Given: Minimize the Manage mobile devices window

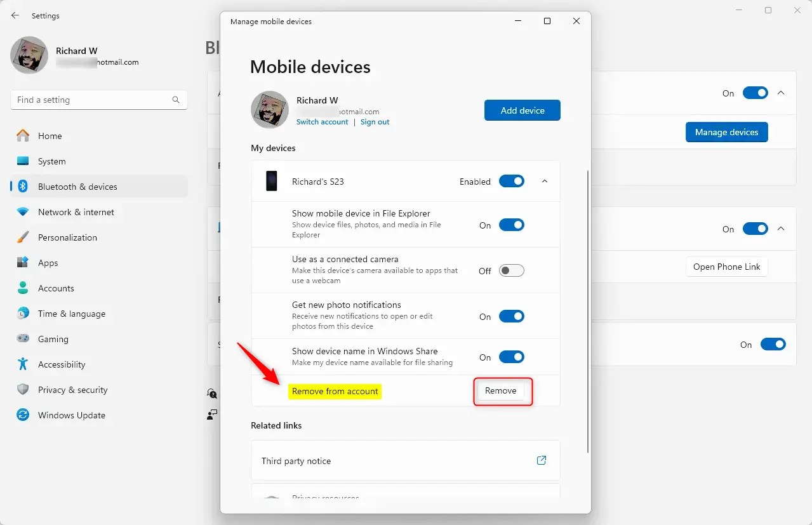Looking at the screenshot, I should click(x=518, y=21).
